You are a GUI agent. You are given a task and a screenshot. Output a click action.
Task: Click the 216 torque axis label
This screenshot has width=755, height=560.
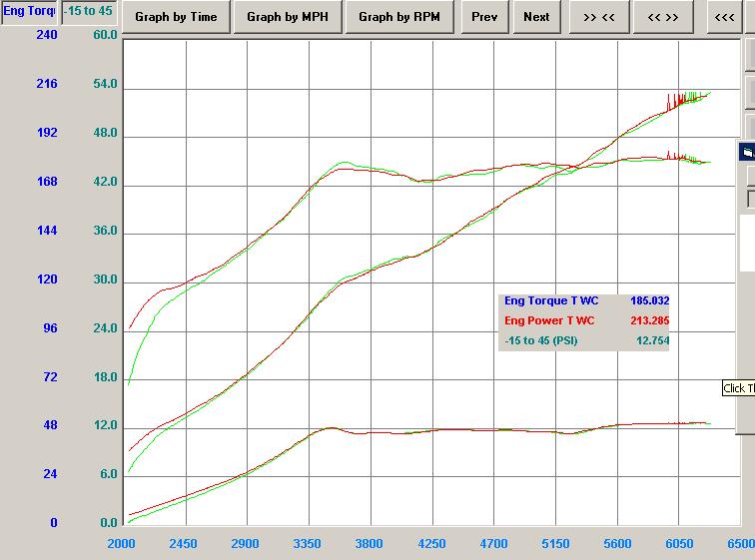[x=47, y=84]
